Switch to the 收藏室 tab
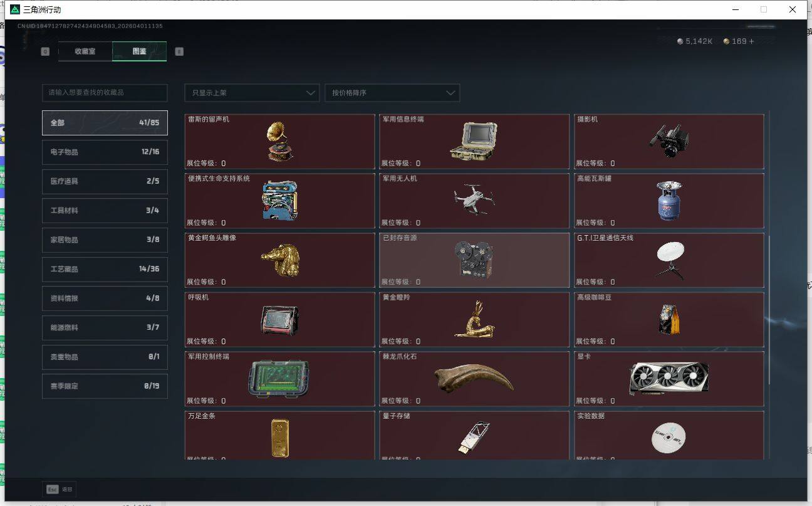This screenshot has height=506, width=812. pyautogui.click(x=85, y=51)
